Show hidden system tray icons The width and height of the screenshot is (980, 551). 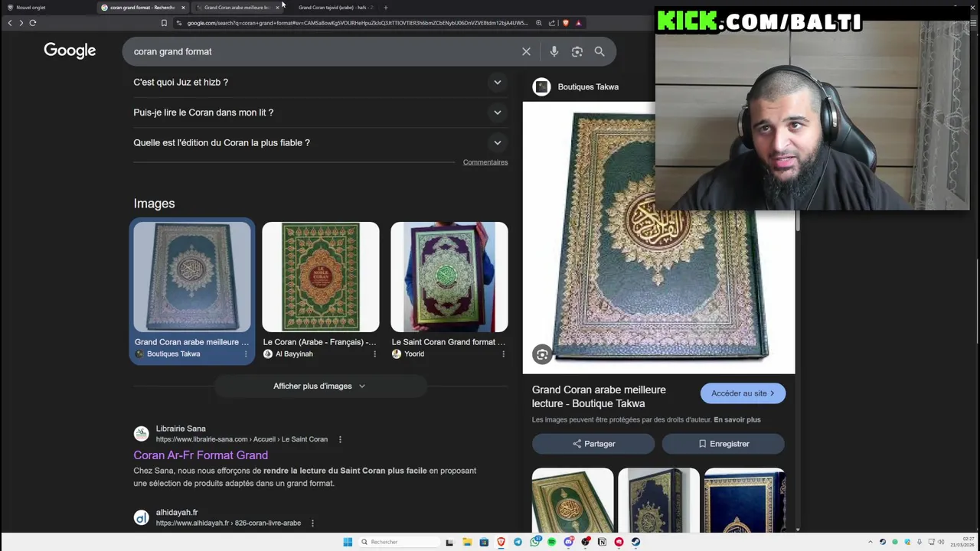(x=870, y=542)
